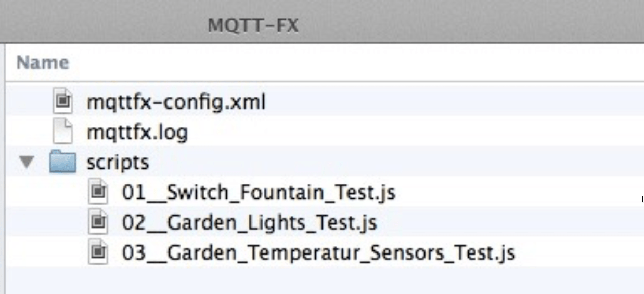The width and height of the screenshot is (644, 294).
Task: Click the mqttfx-config.xml file icon
Action: pos(63,102)
